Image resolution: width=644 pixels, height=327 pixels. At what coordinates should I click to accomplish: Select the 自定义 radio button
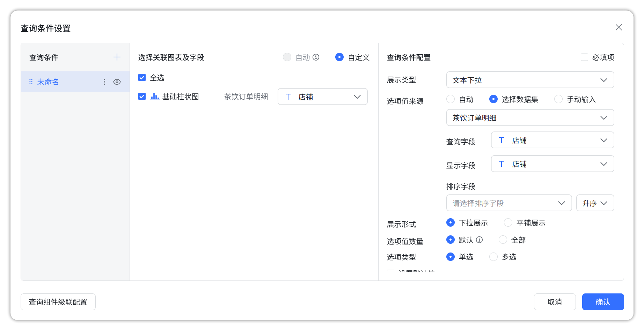tap(339, 57)
